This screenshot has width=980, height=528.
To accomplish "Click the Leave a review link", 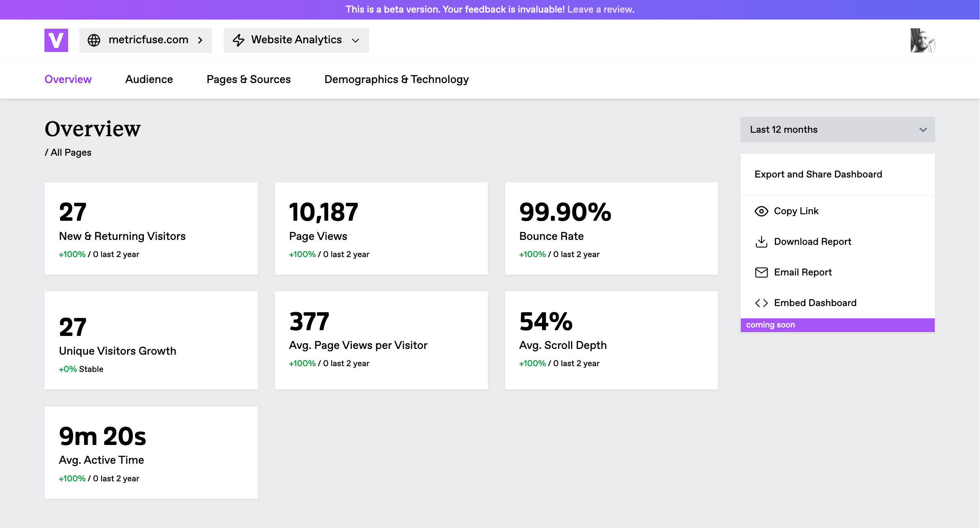I will (600, 10).
